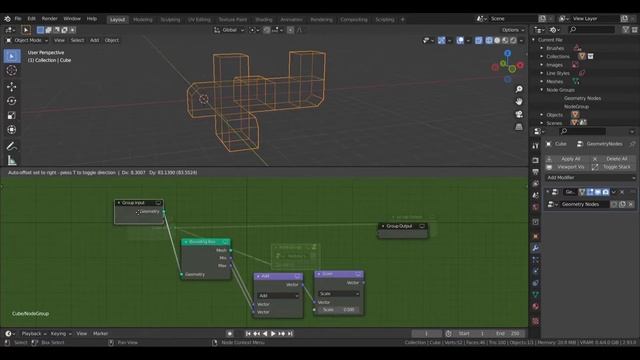Image resolution: width=640 pixels, height=360 pixels.
Task: Toggle solid viewport shading
Action: (497, 40)
